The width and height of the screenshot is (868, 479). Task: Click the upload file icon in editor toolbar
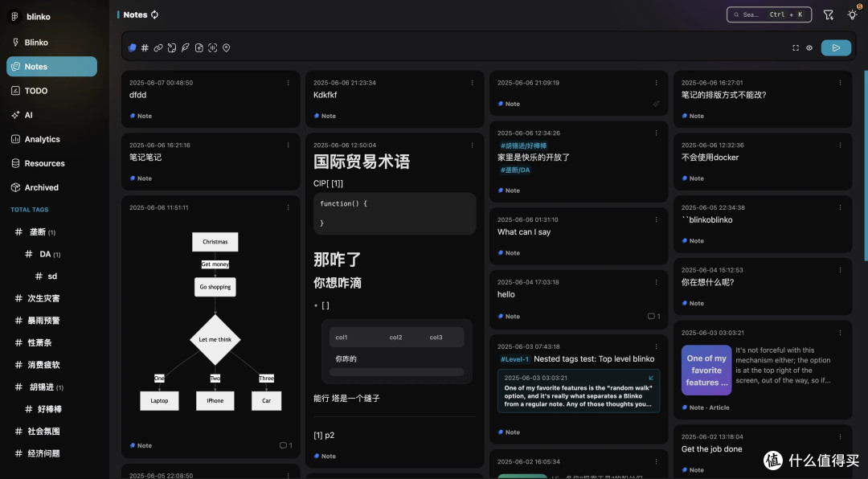coord(199,47)
